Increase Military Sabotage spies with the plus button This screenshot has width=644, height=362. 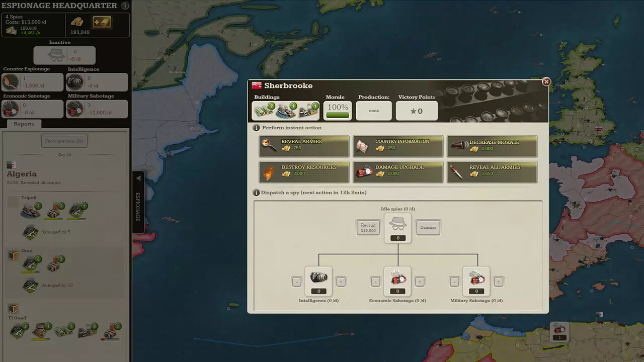[499, 282]
